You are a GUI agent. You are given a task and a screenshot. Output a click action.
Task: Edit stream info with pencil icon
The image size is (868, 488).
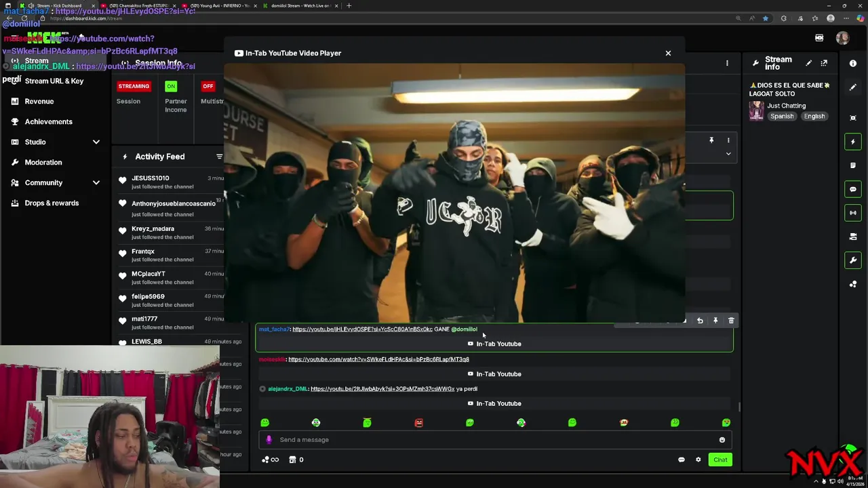click(808, 63)
